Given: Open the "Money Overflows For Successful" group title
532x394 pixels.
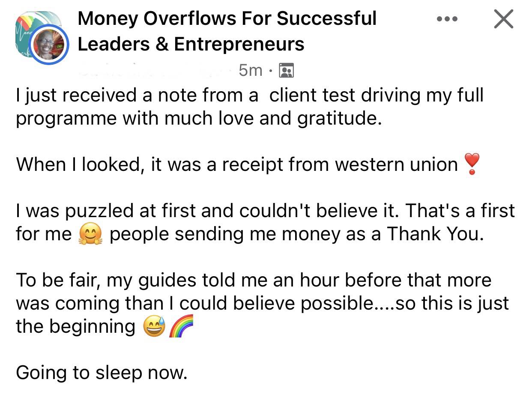Looking at the screenshot, I should point(227,18).
